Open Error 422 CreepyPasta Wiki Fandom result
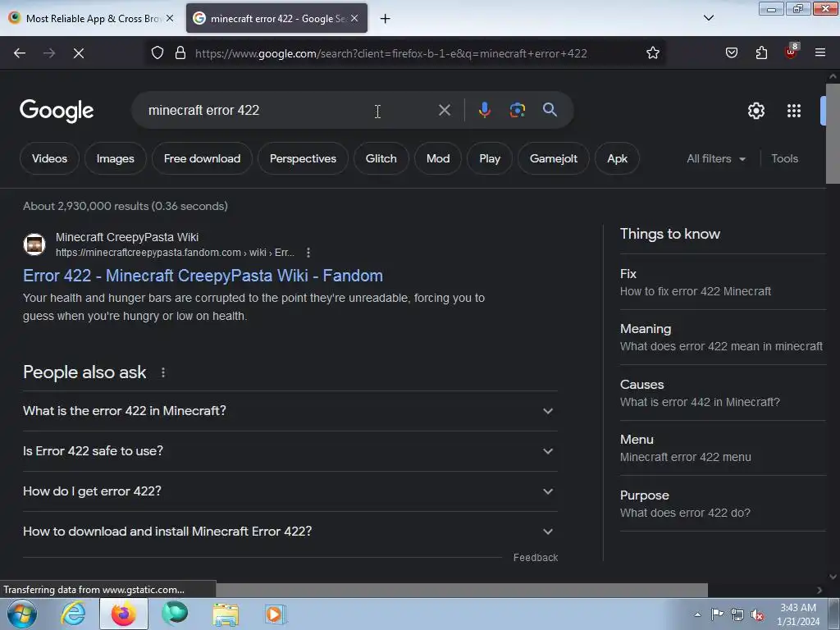Image resolution: width=840 pixels, height=630 pixels. pyautogui.click(x=203, y=276)
